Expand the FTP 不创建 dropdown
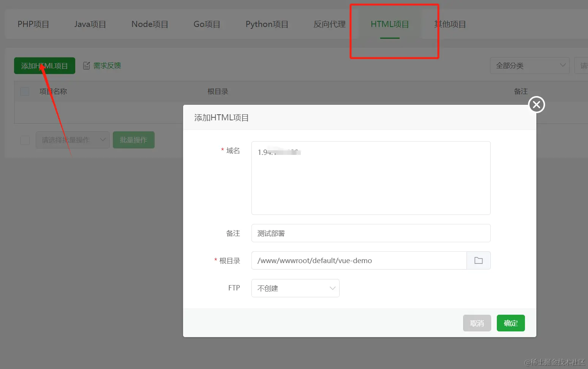The height and width of the screenshot is (369, 588). (x=296, y=288)
